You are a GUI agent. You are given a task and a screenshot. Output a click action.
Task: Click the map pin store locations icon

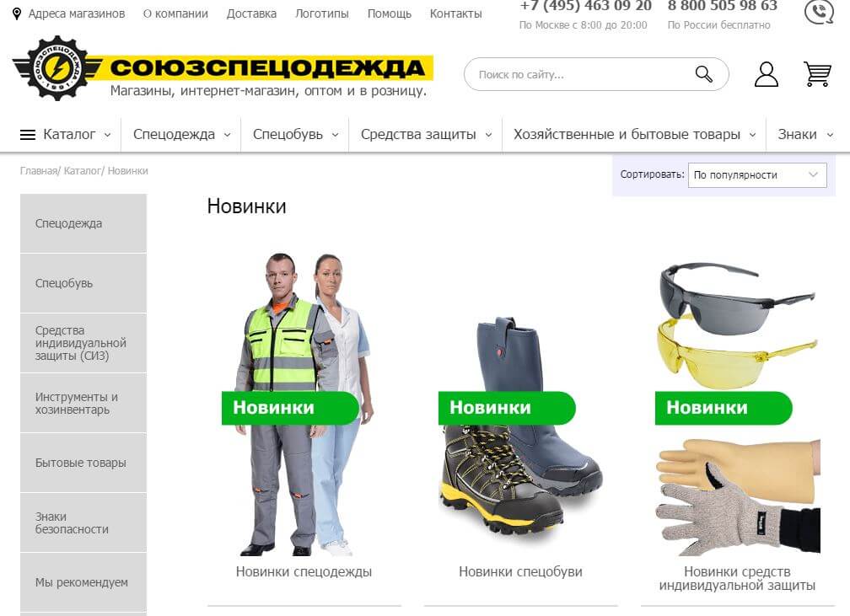click(x=17, y=13)
